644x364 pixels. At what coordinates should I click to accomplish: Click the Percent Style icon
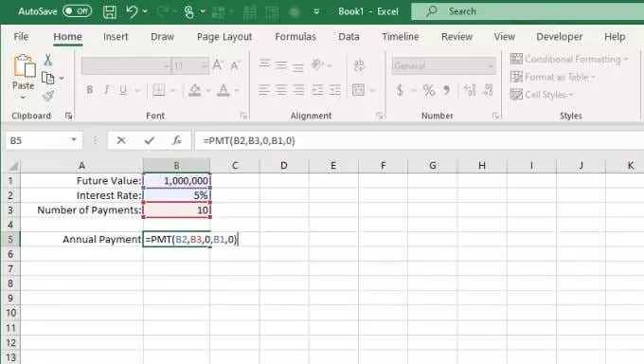point(428,90)
